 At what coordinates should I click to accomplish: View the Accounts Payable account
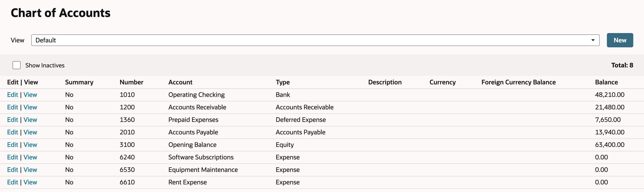(x=30, y=132)
